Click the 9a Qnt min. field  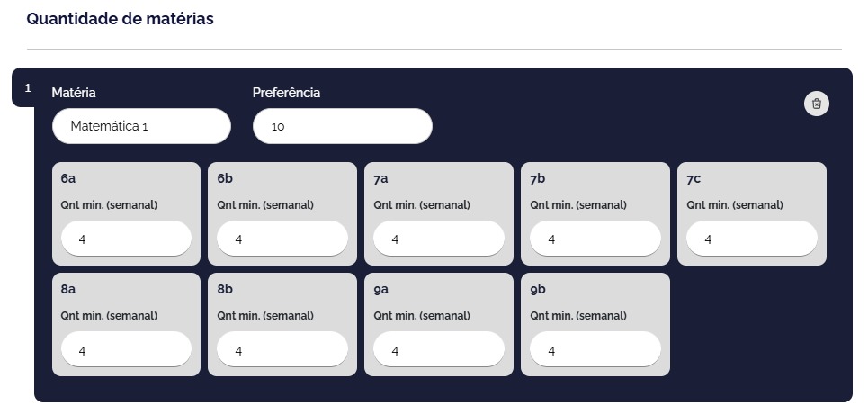439,349
